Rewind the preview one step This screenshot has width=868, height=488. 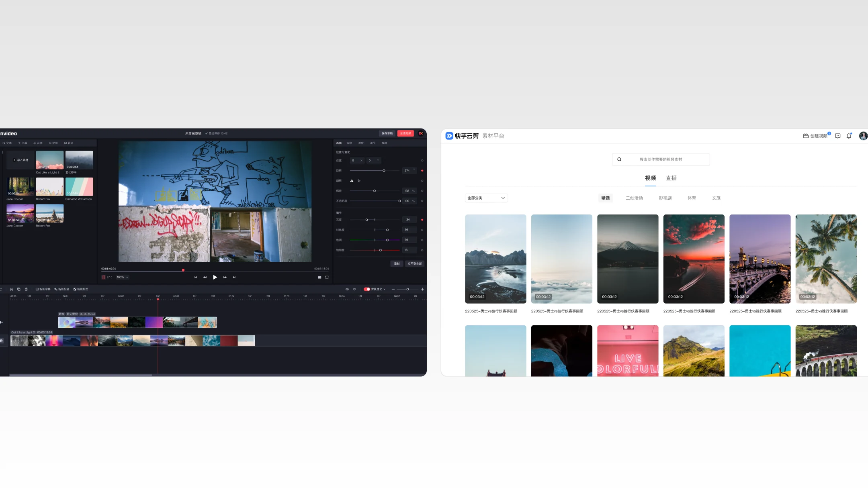[x=205, y=277]
